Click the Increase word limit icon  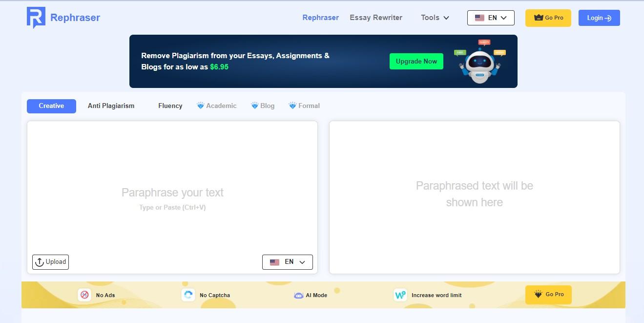point(400,295)
